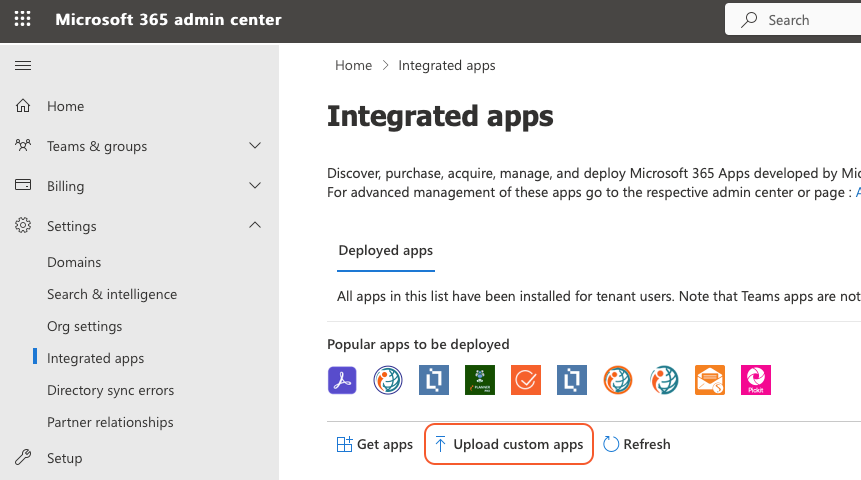
Task: Click the Upload custom apps button
Action: click(509, 444)
